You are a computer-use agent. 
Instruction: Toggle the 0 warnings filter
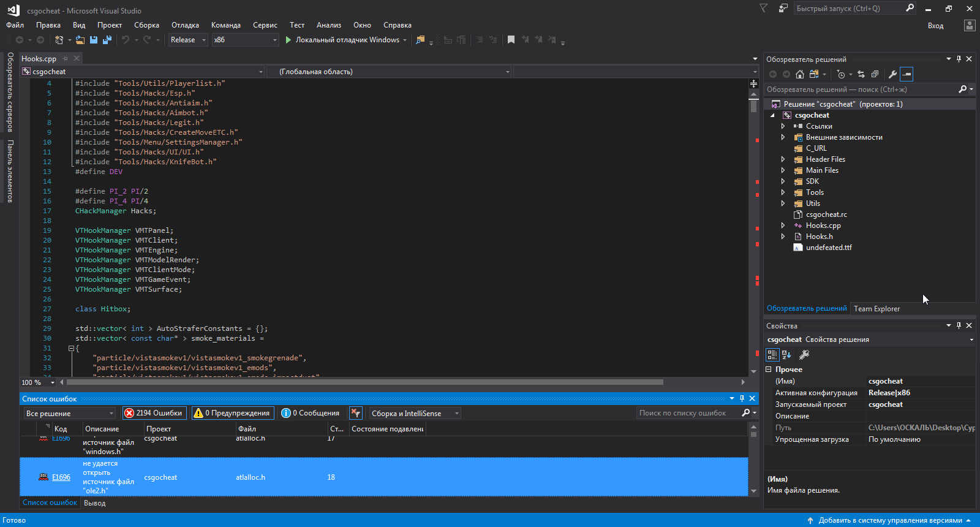(232, 413)
